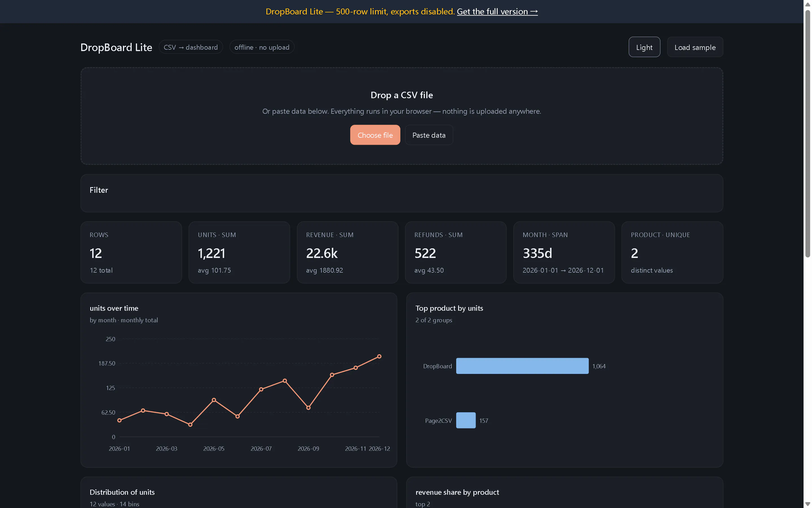This screenshot has height=508, width=812.
Task: Click the 'offline · no upload' badge
Action: 262,47
